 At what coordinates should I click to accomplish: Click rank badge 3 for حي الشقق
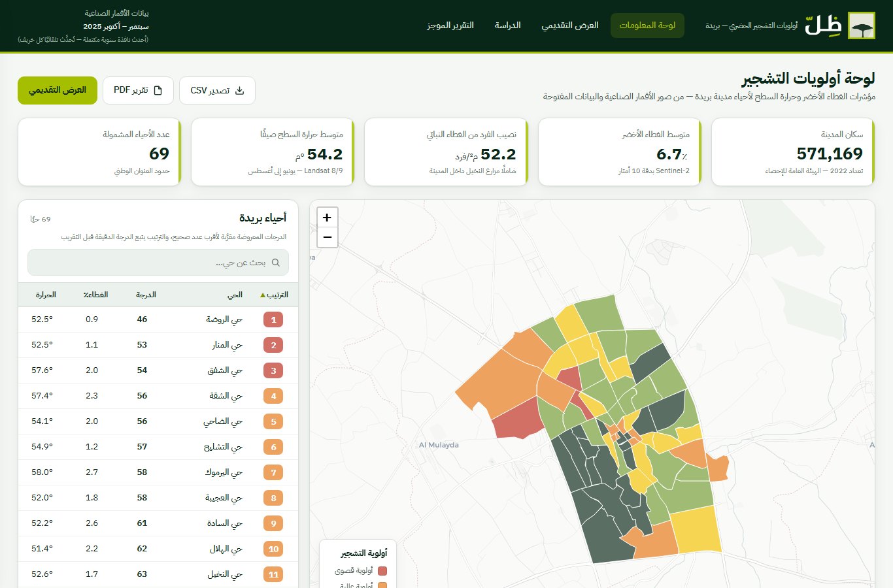[273, 370]
